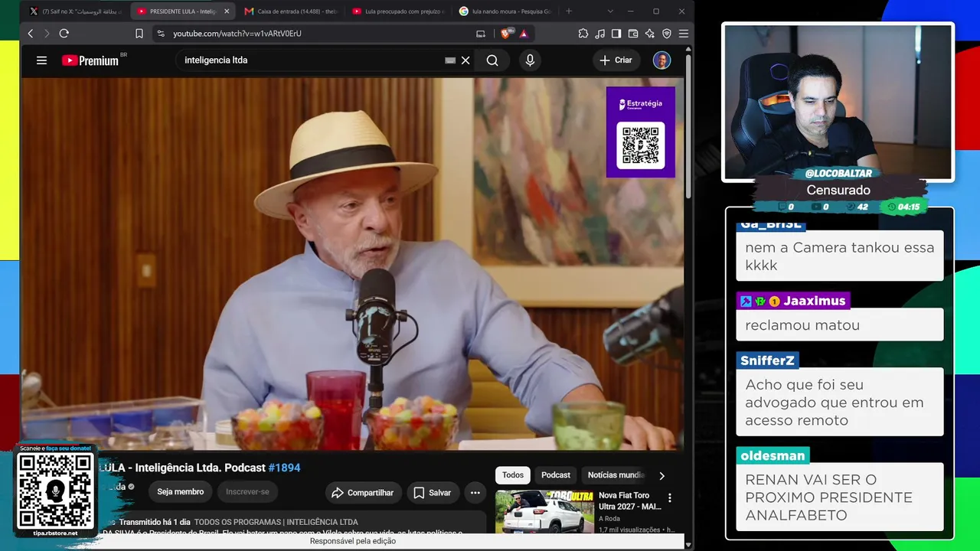The width and height of the screenshot is (980, 551).
Task: Switch to Gmail Caixa de entrada tab
Action: pyautogui.click(x=291, y=11)
